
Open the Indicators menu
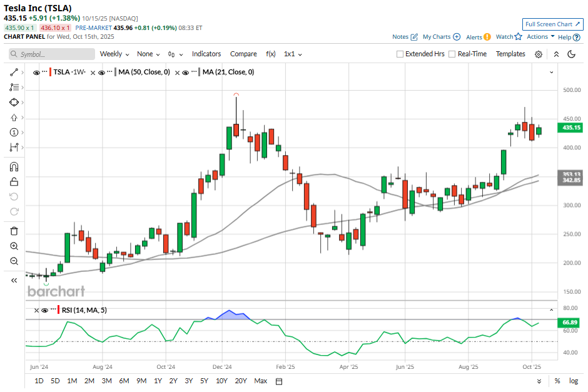(206, 54)
